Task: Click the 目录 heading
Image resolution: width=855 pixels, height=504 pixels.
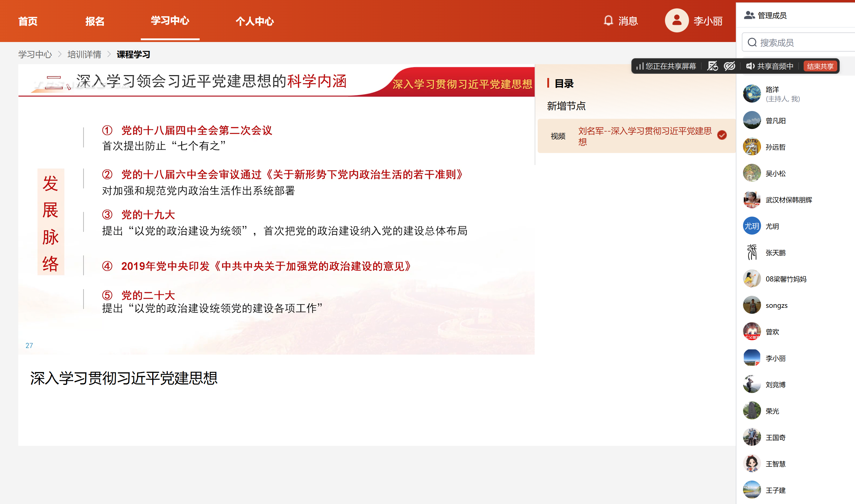Action: click(564, 83)
